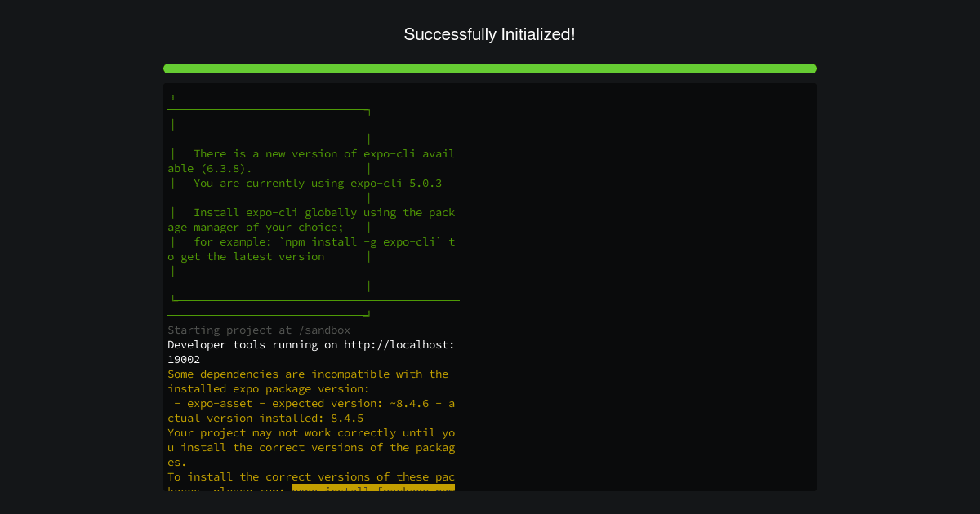Image resolution: width=980 pixels, height=514 pixels.
Task: Click inside the terminal output pane
Action: [x=490, y=286]
